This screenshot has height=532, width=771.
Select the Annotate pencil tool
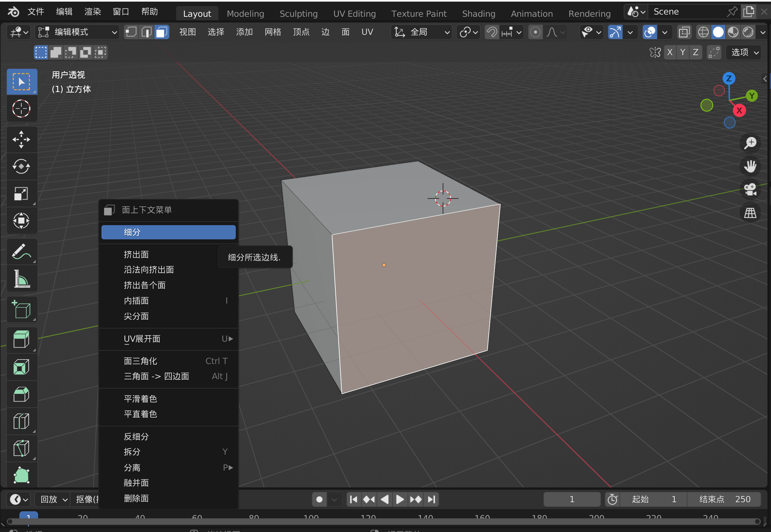point(21,252)
